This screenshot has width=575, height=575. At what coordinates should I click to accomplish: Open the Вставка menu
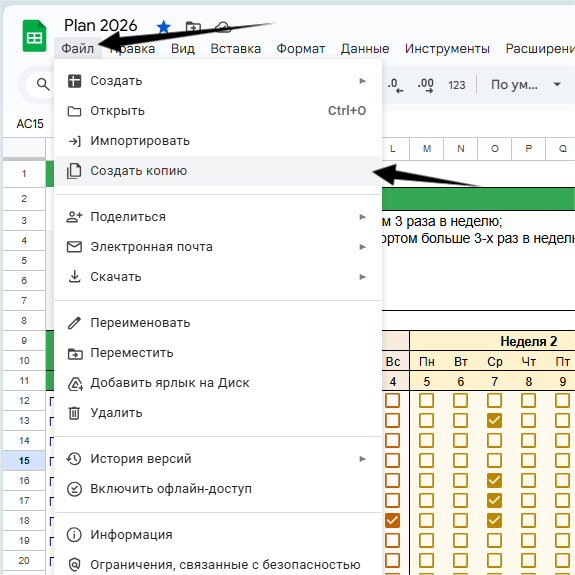pos(235,48)
